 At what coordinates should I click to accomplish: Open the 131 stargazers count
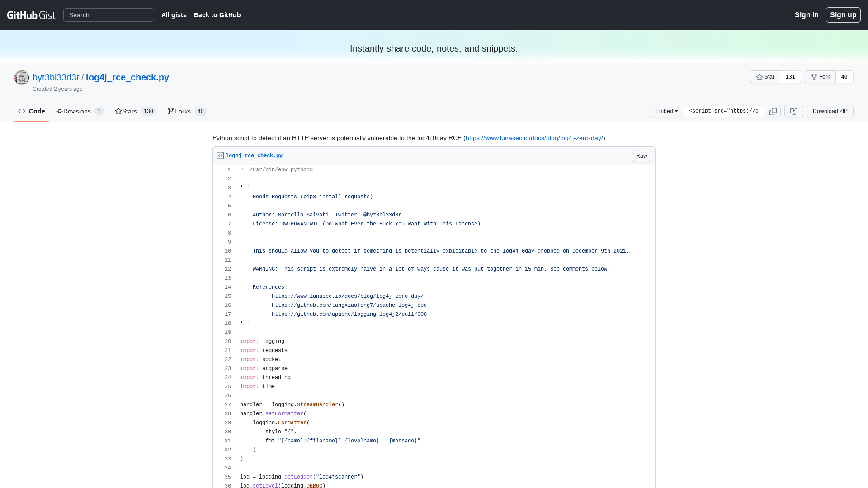point(790,77)
